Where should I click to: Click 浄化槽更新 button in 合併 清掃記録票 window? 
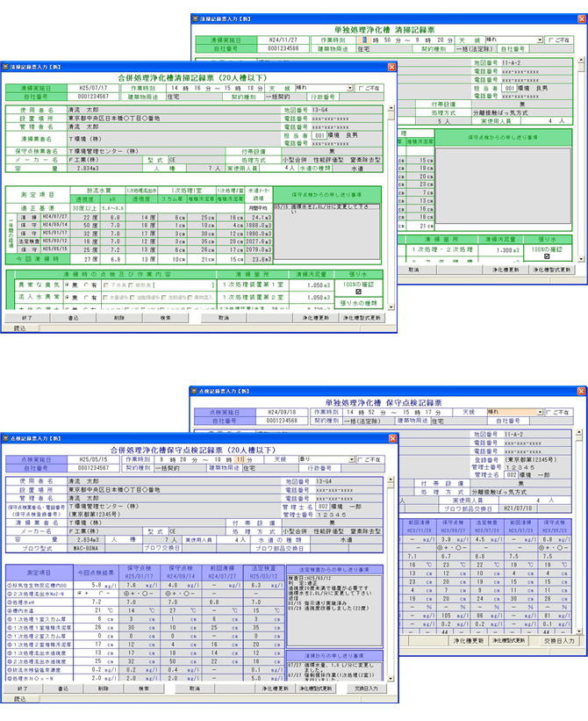316,318
